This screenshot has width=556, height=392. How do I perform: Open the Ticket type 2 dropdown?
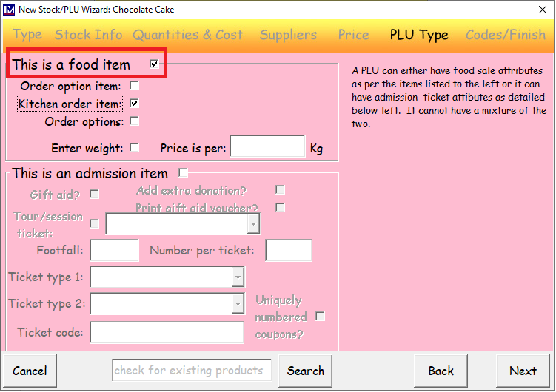(x=238, y=303)
